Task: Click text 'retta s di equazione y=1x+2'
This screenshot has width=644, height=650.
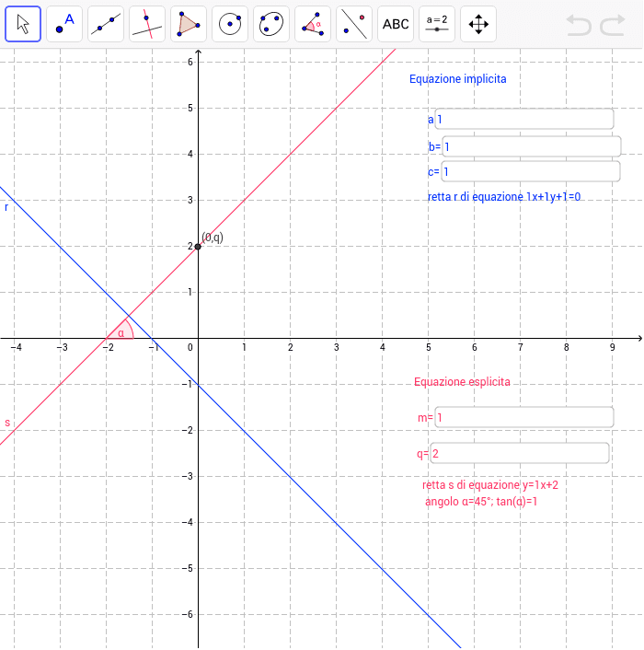Action: (490, 485)
